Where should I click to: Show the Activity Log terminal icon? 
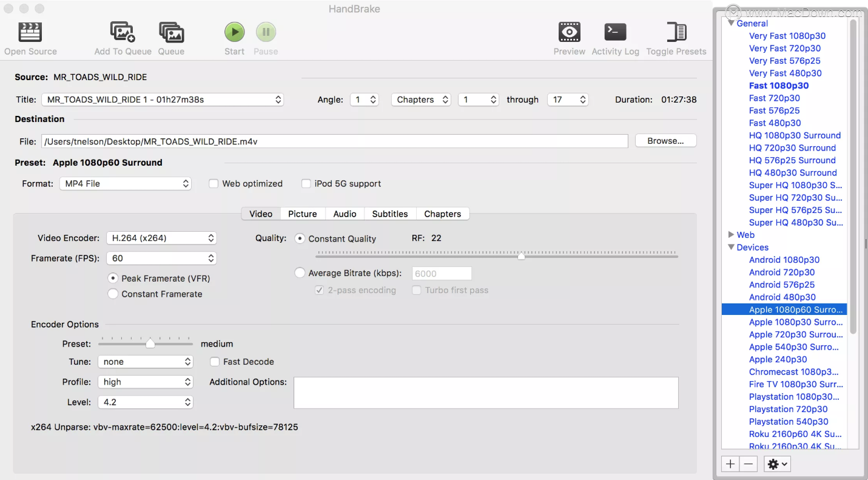(x=615, y=32)
